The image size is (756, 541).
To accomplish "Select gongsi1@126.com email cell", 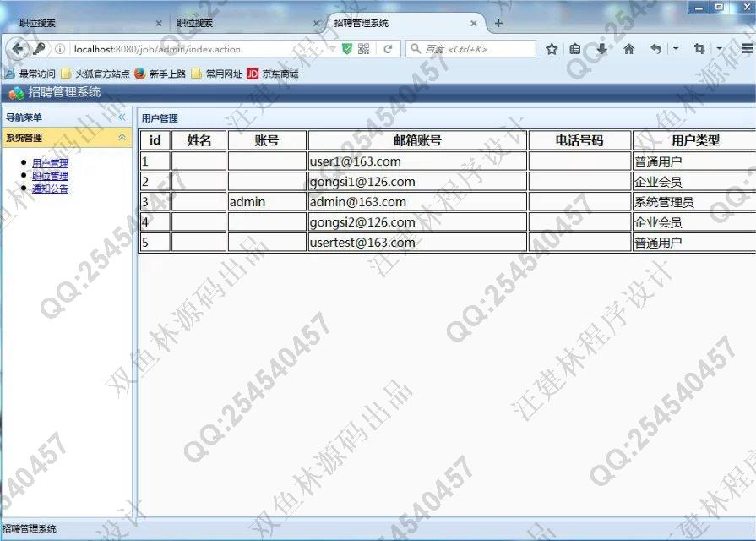I will coord(417,182).
